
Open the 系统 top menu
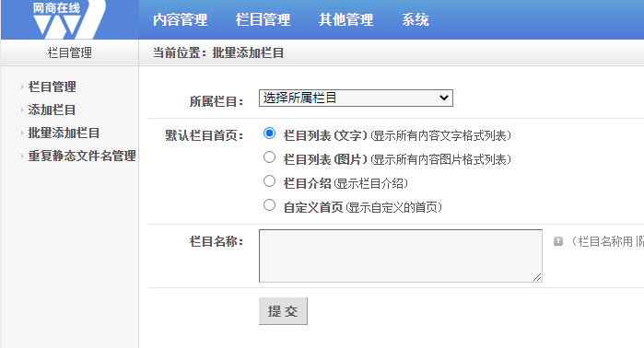point(416,19)
